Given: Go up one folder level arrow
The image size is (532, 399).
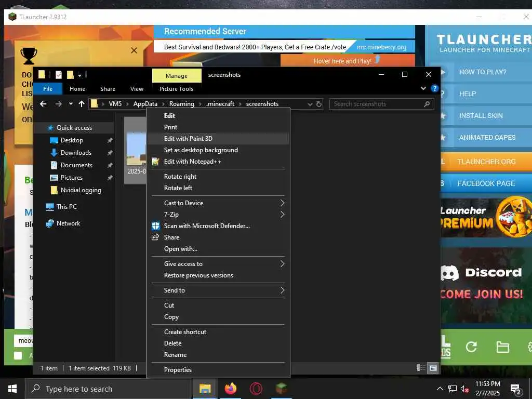Looking at the screenshot, I should (x=82, y=104).
